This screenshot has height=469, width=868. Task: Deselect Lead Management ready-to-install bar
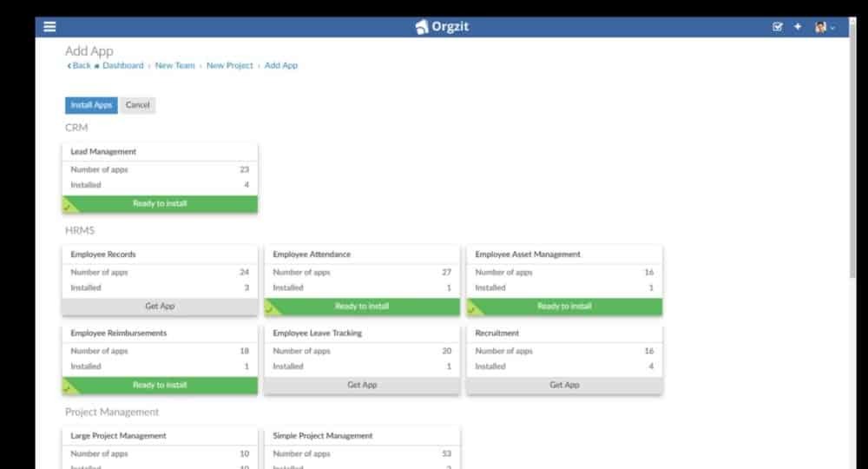160,204
